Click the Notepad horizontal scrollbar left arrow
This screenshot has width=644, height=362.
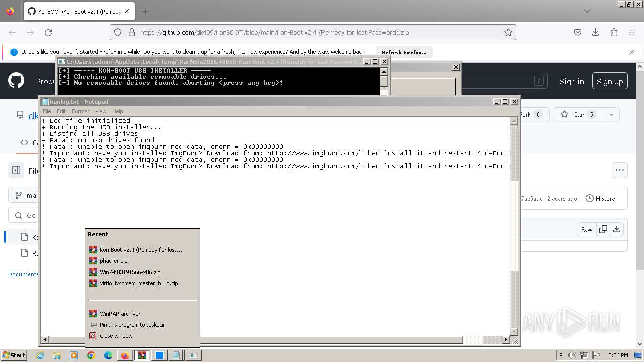coord(45,340)
